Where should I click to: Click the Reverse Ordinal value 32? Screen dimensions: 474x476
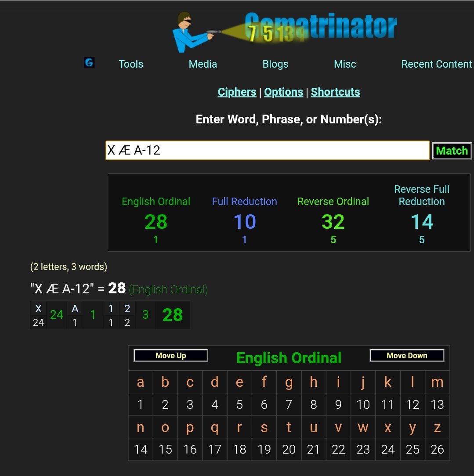pos(333,222)
